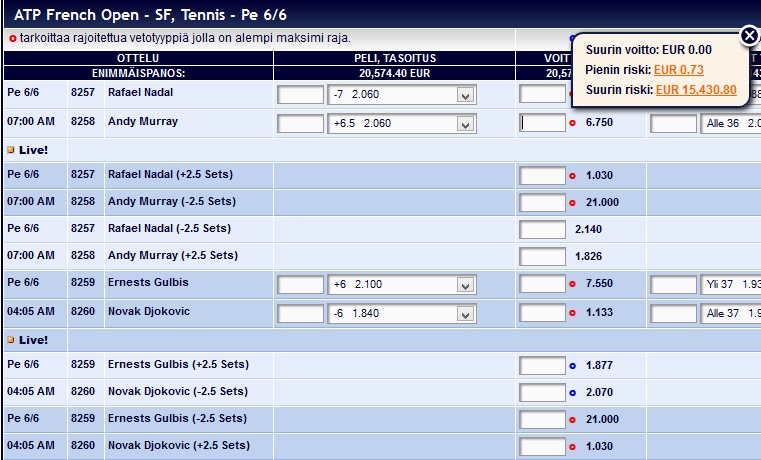The height and width of the screenshot is (460, 761).
Task: Click red circle icon in restricted-bet legend
Action: pos(13,39)
